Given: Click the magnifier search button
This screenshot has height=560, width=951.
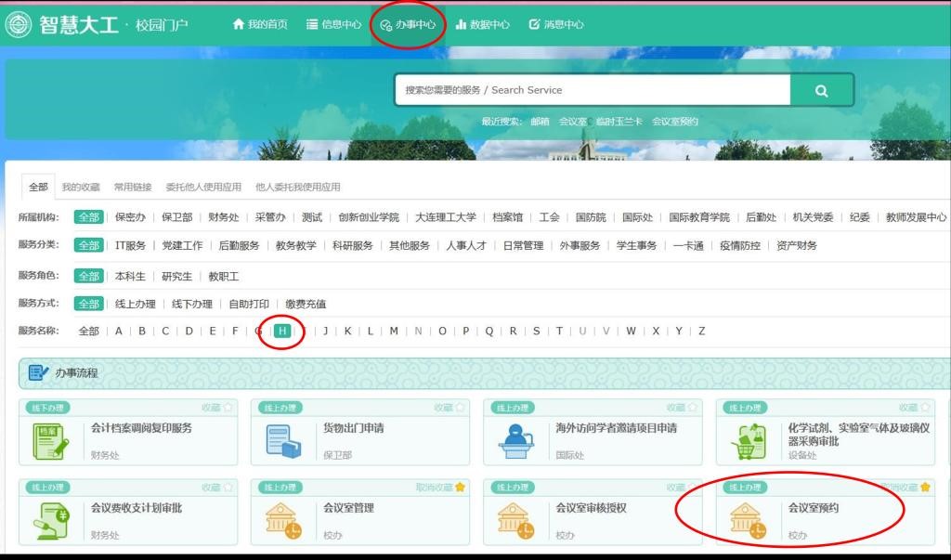Looking at the screenshot, I should point(821,90).
